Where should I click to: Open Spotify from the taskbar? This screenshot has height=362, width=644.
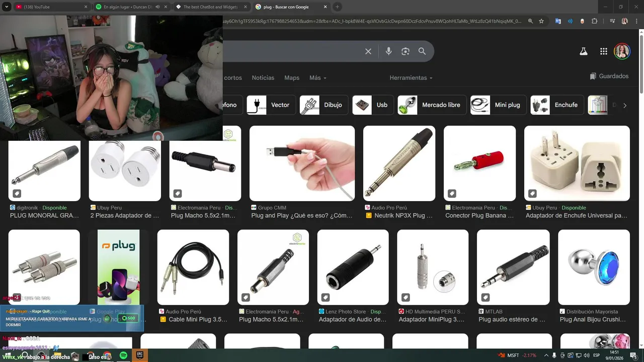point(124,355)
